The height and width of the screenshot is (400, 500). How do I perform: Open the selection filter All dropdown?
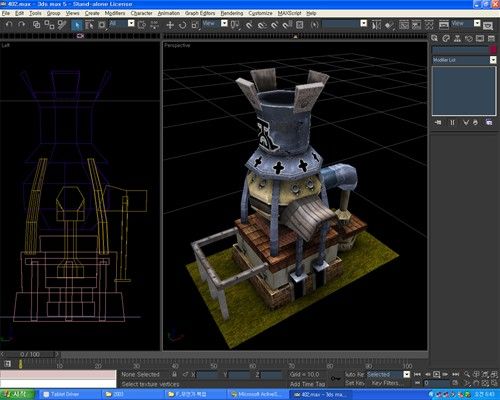point(122,24)
